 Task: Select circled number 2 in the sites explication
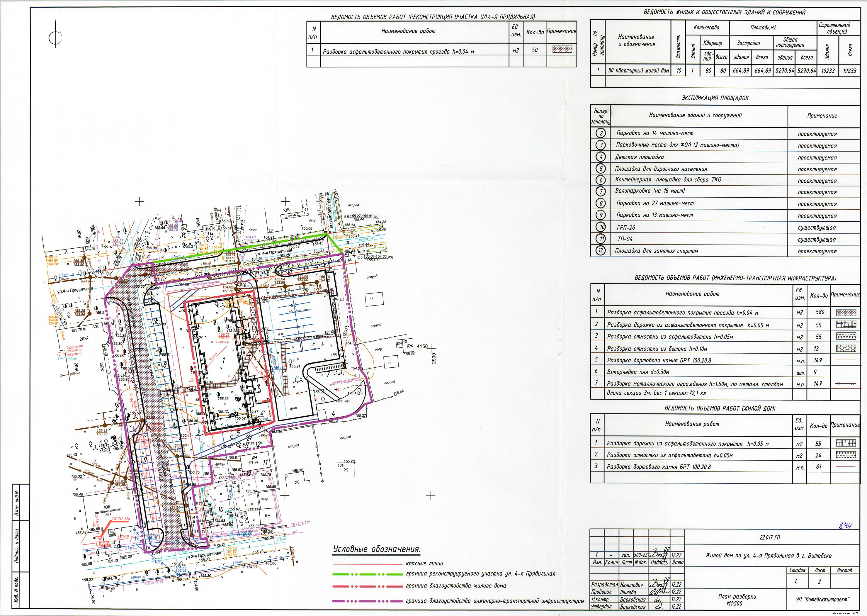601,133
